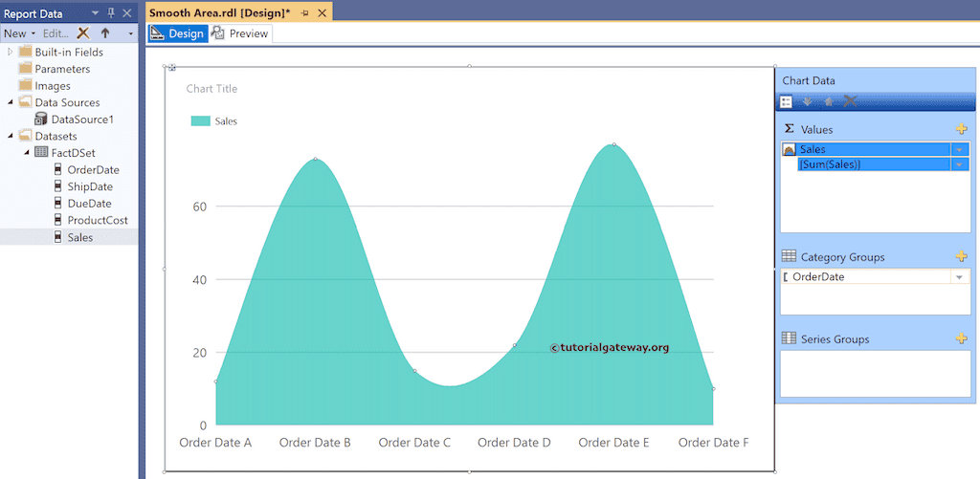Collapse the Datasets node

10,136
